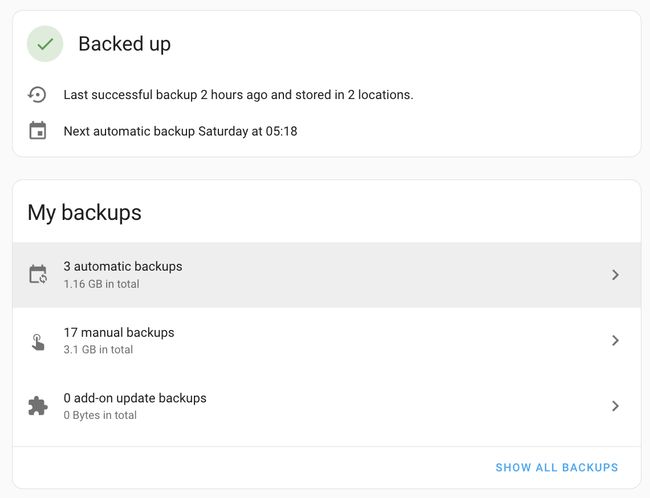Click the automatic backups calendar-sync icon

[38, 275]
